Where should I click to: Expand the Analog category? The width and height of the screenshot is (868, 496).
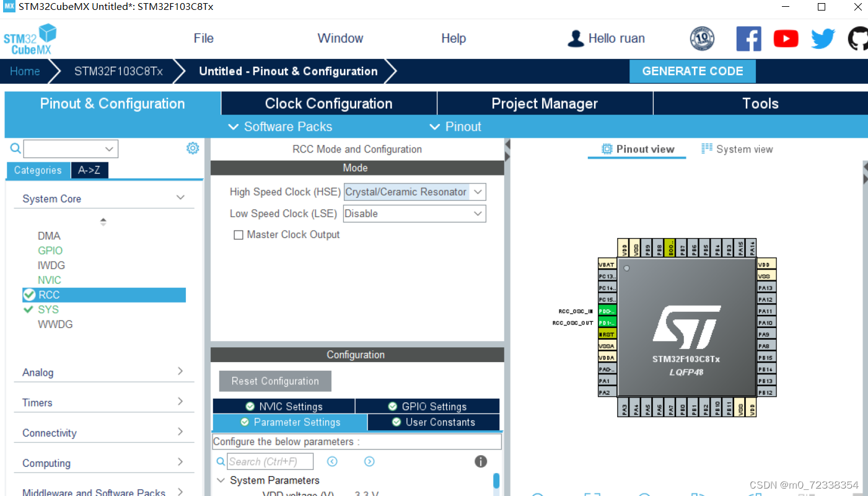click(180, 371)
